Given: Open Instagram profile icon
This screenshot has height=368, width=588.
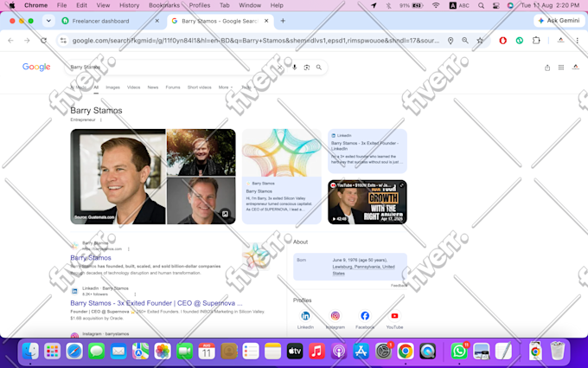Looking at the screenshot, I should coord(336,316).
